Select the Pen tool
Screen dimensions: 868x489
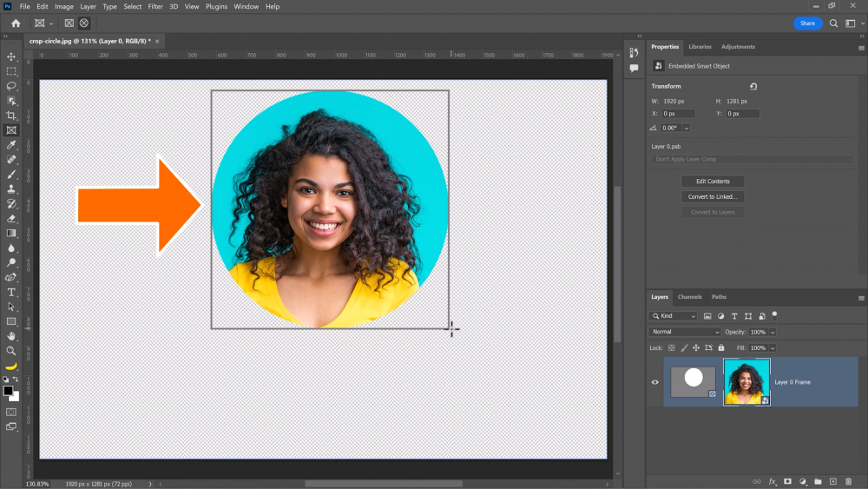11,277
